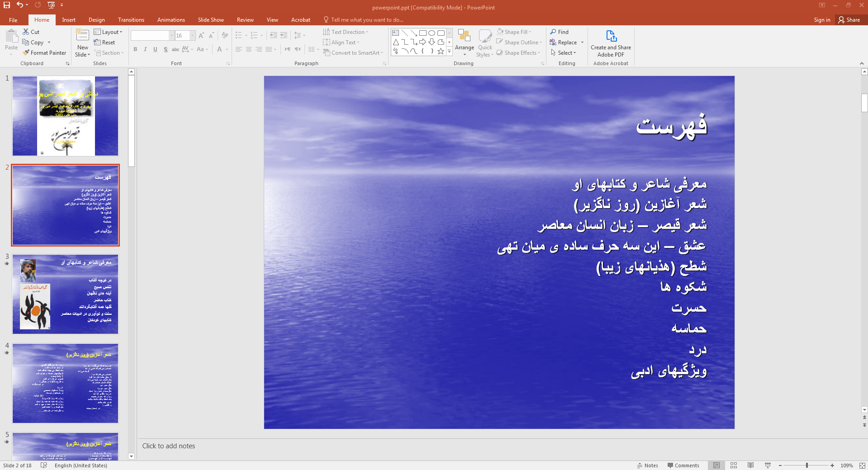The width and height of the screenshot is (868, 470).
Task: Click the Find magnifier button
Action: 560,32
